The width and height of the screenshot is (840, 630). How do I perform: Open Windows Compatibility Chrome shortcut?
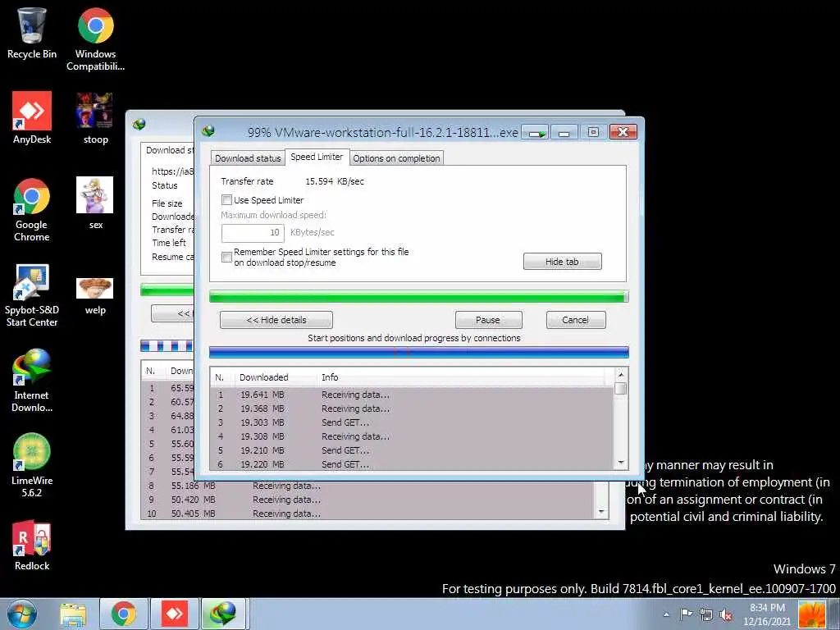[x=95, y=39]
